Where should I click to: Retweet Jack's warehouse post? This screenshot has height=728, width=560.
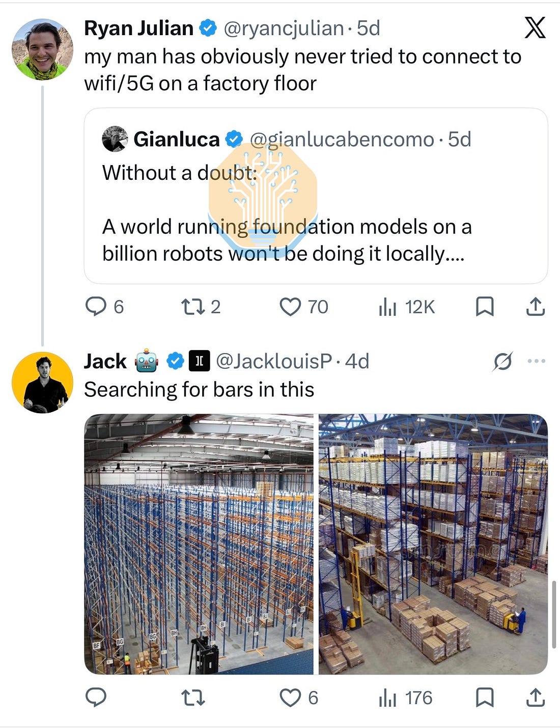[x=193, y=697]
